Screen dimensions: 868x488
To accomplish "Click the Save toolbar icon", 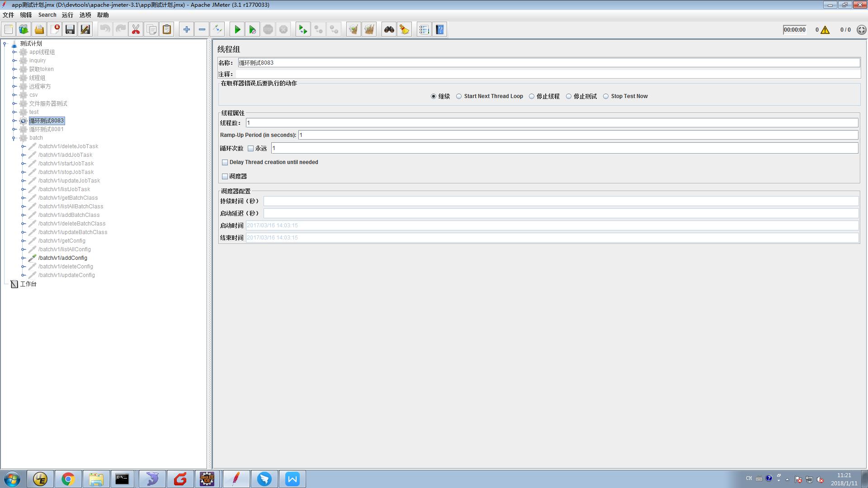I will (x=70, y=29).
